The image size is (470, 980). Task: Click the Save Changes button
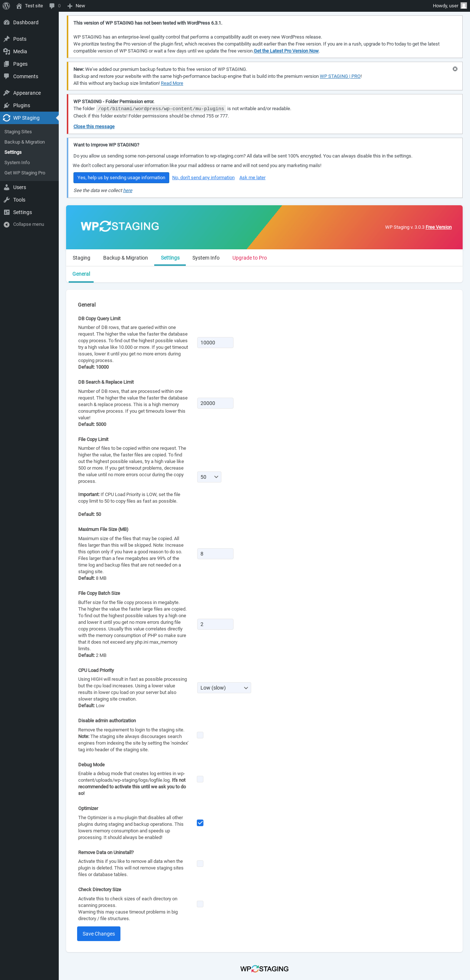tap(98, 934)
